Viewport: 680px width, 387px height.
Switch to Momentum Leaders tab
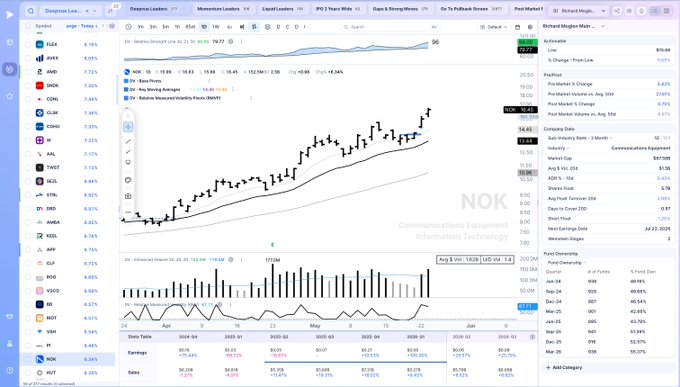click(x=223, y=9)
